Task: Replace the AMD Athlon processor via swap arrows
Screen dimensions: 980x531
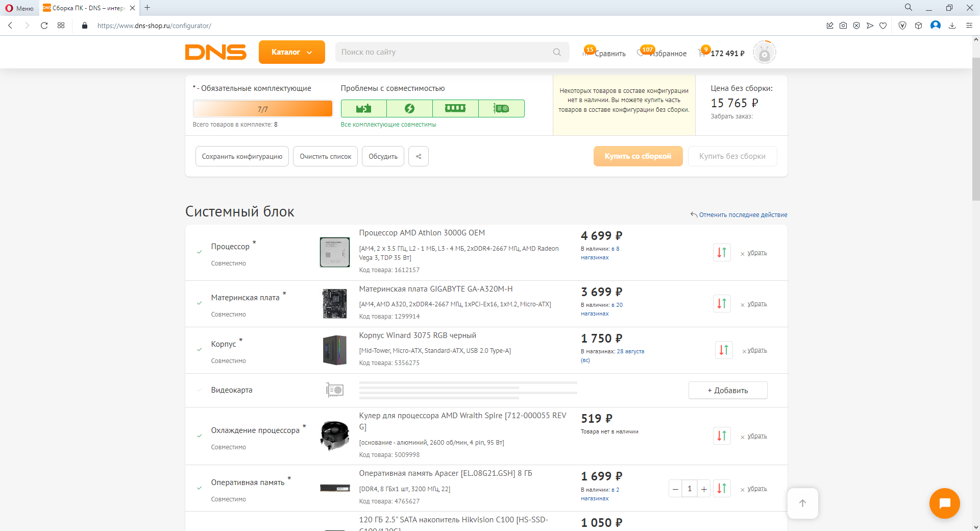Action: [x=722, y=252]
